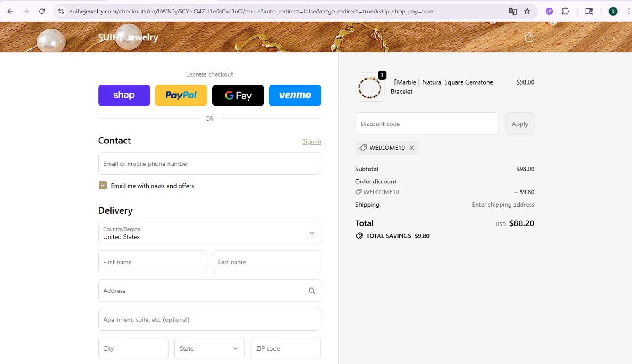Open the Chrome profile avatar D
This screenshot has width=632, height=364.
[x=613, y=11]
